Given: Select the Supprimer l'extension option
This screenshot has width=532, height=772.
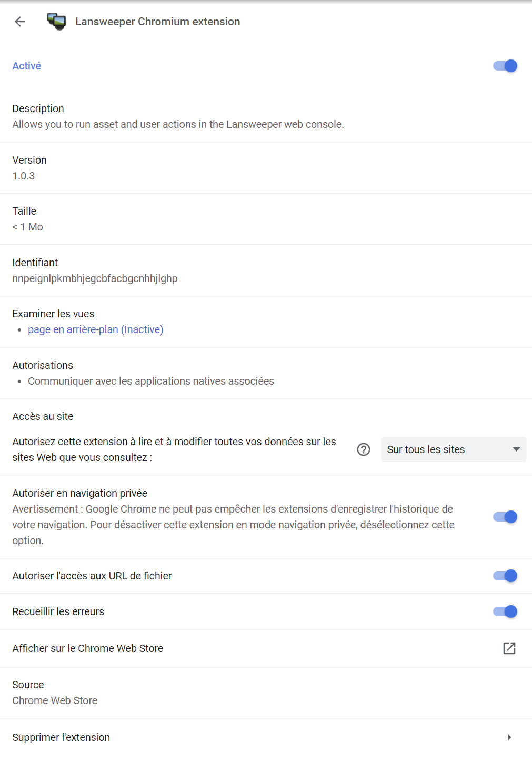Looking at the screenshot, I should [61, 737].
